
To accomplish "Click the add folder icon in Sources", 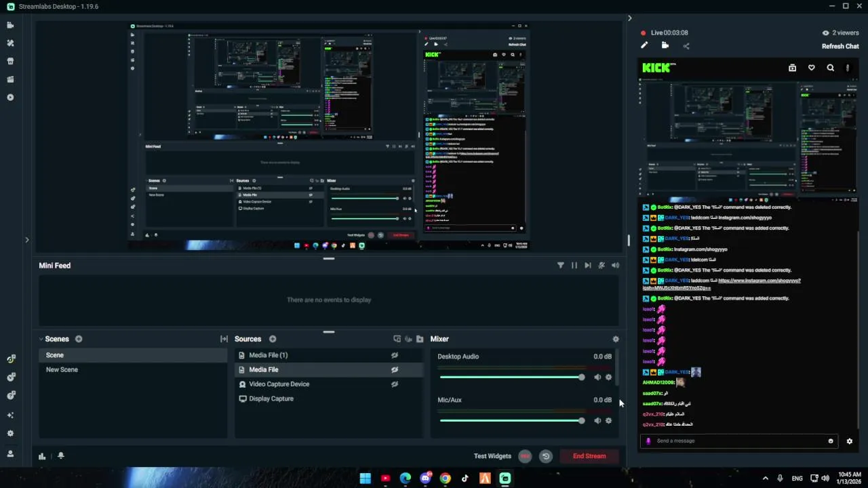I will point(420,339).
